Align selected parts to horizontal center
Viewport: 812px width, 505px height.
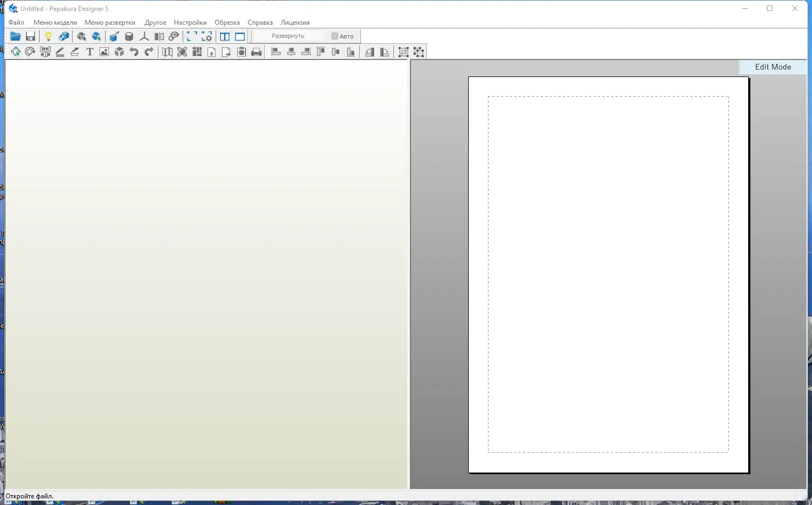click(291, 52)
